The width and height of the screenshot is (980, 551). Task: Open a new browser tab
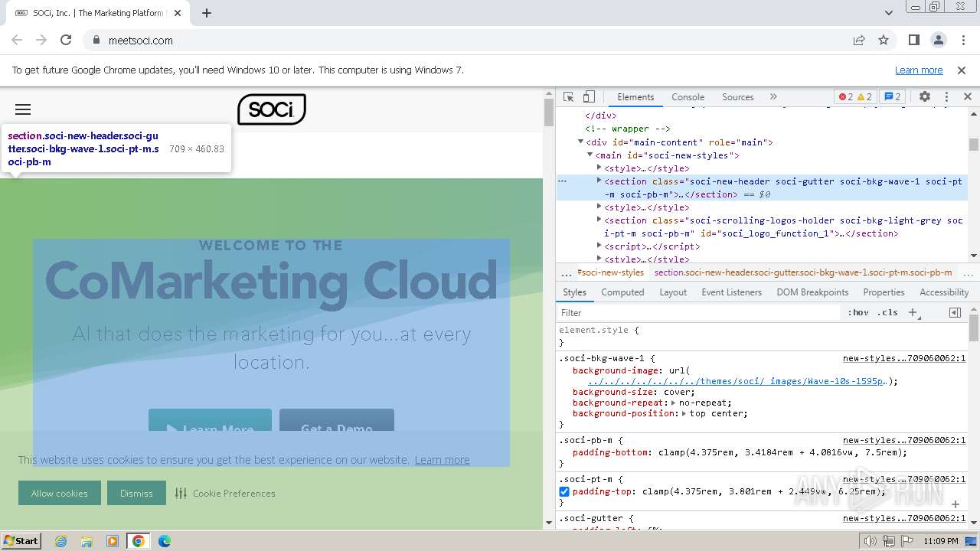[x=207, y=13]
